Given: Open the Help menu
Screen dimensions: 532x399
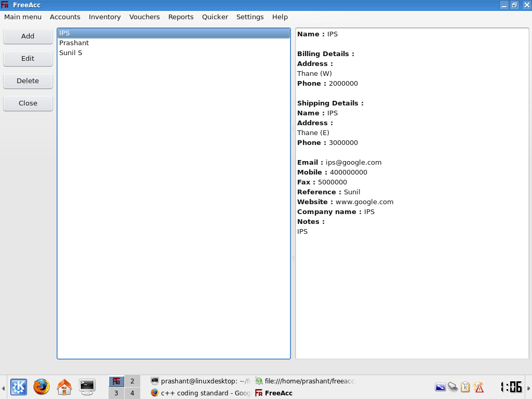Looking at the screenshot, I should click(x=280, y=17).
